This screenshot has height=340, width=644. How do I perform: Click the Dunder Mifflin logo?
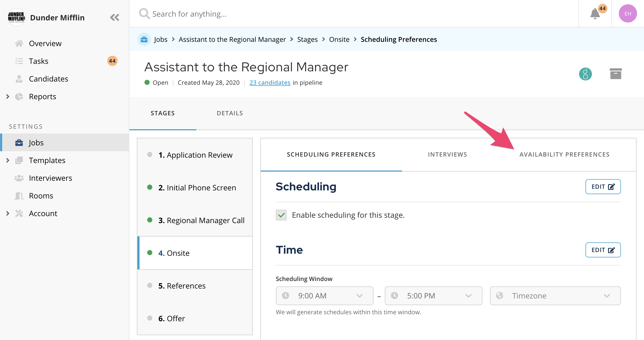pyautogui.click(x=16, y=17)
